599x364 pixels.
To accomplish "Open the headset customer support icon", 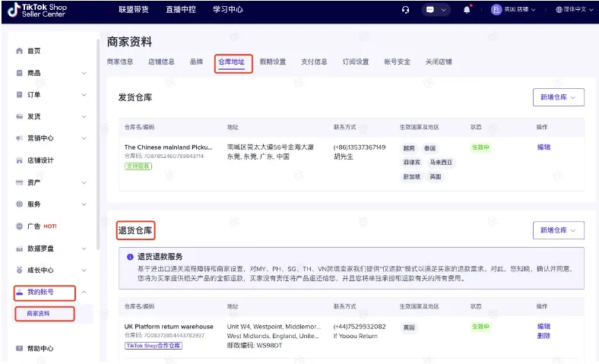I will (406, 10).
